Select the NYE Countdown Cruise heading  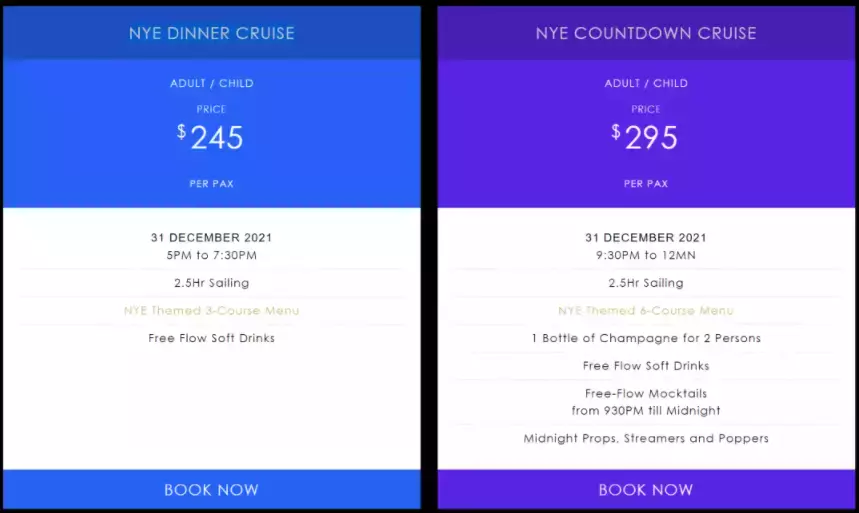point(645,33)
